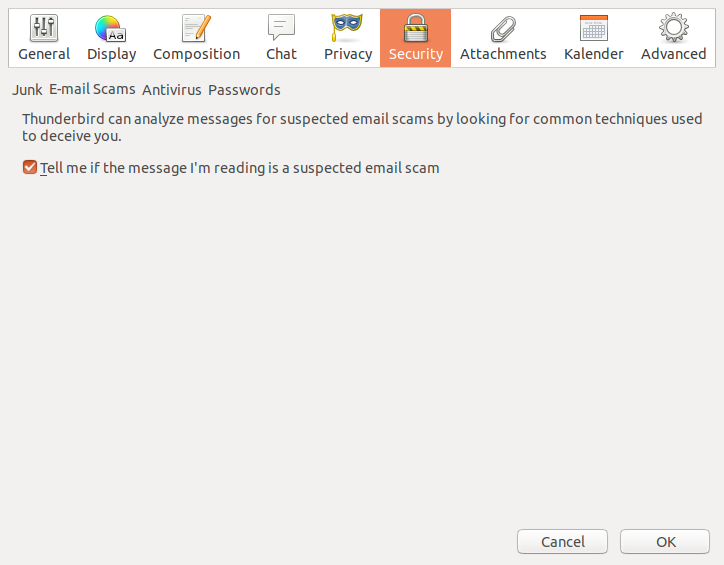Select the Security padlock pane
The image size is (724, 565).
tap(416, 38)
